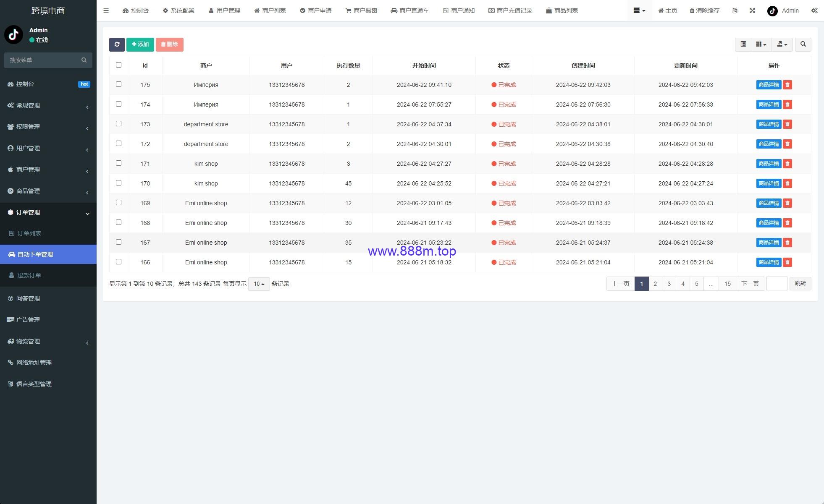824x504 pixels.
Task: Delete row 173 with red trash icon
Action: coord(787,124)
